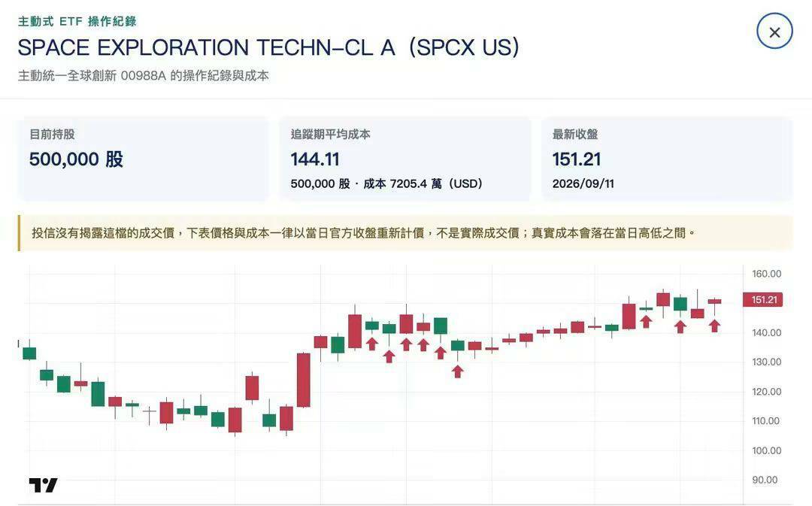Screen dimensions: 812x506
Task: Click the lowest buy arrow below the green candle
Action: pyautogui.click(x=457, y=371)
